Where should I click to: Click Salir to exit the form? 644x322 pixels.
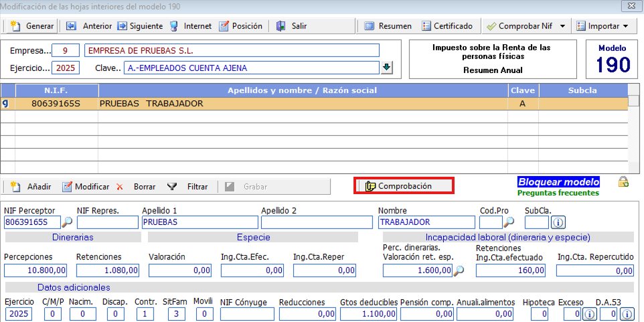[x=291, y=26]
